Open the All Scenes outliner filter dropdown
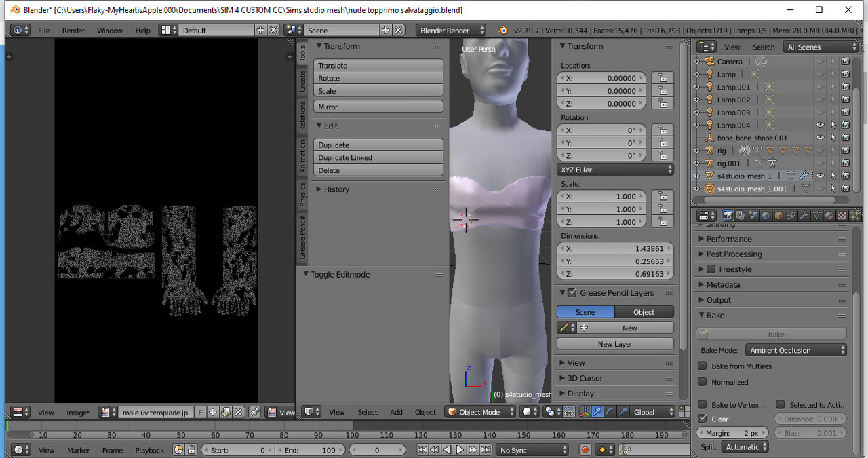Screen dimensions: 868x458 tap(821, 47)
